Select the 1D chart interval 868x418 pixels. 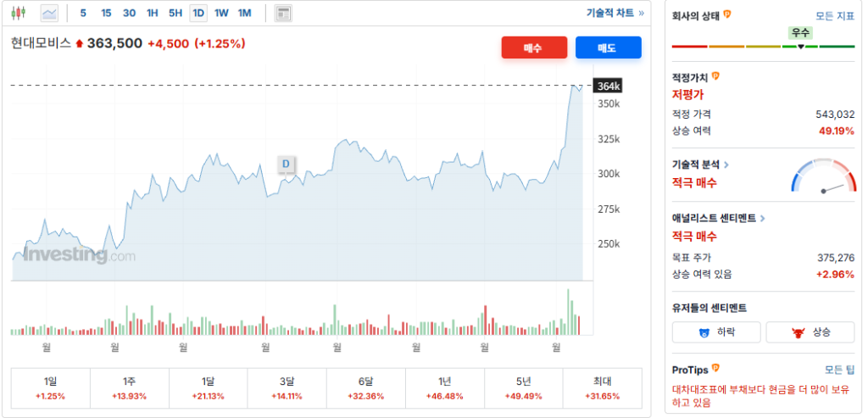coord(198,13)
